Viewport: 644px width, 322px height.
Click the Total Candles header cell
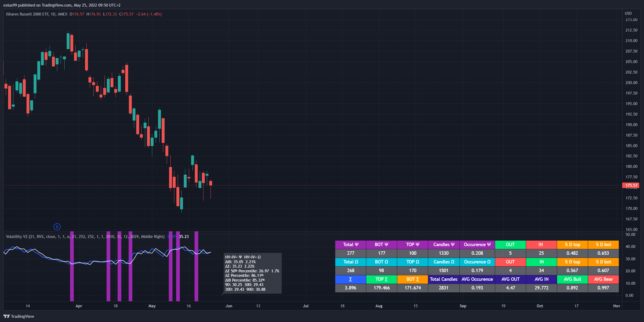pos(444,279)
